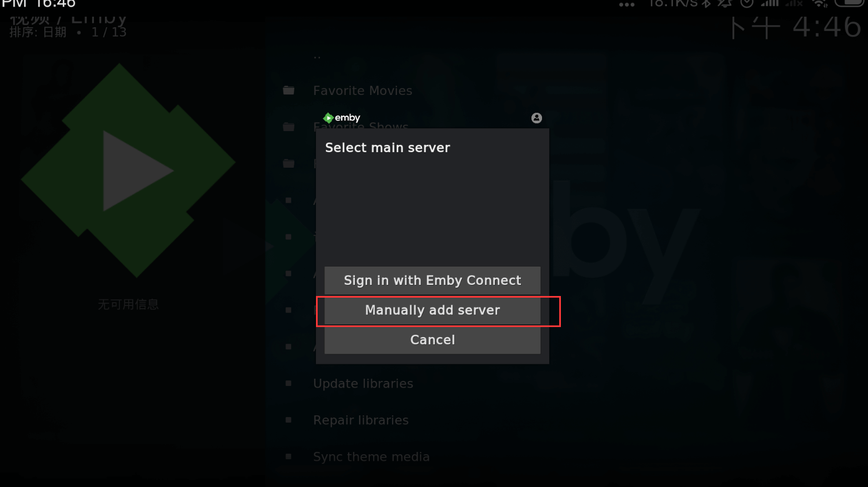
Task: Click the square bullet beside Update libraries
Action: click(288, 383)
